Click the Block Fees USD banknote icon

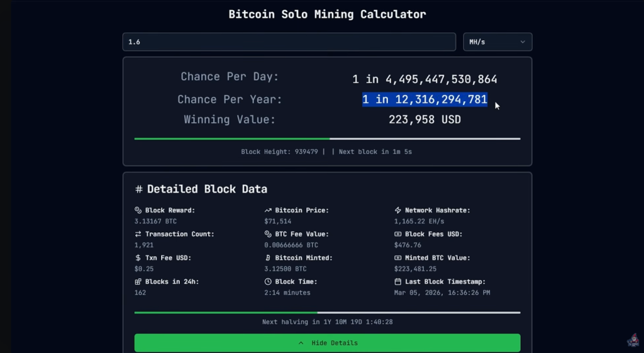397,234
